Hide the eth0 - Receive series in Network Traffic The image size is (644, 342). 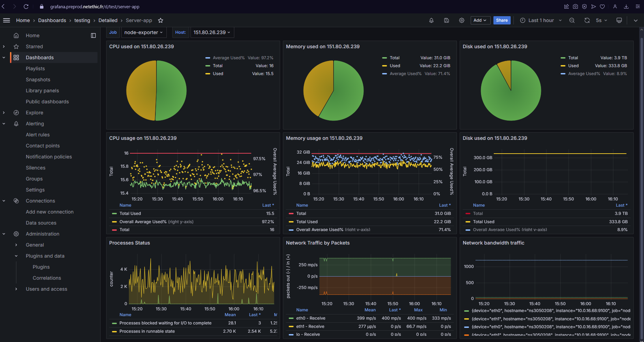click(310, 318)
